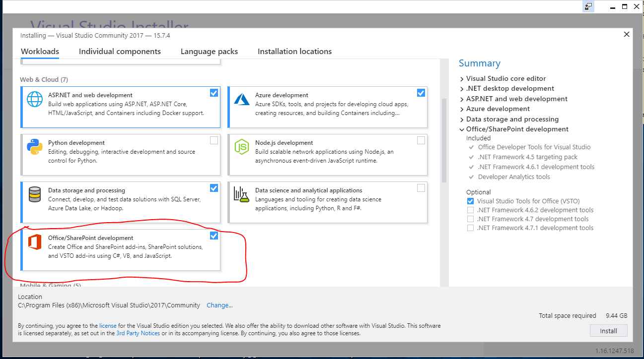Uncheck Office/SharePoint development workload
The width and height of the screenshot is (644, 359).
pos(214,236)
